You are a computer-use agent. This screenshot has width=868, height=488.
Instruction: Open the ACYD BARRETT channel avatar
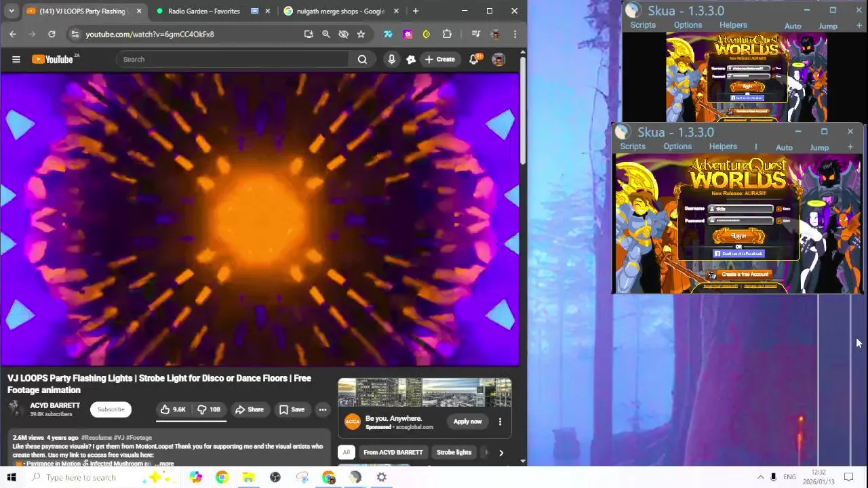[16, 408]
